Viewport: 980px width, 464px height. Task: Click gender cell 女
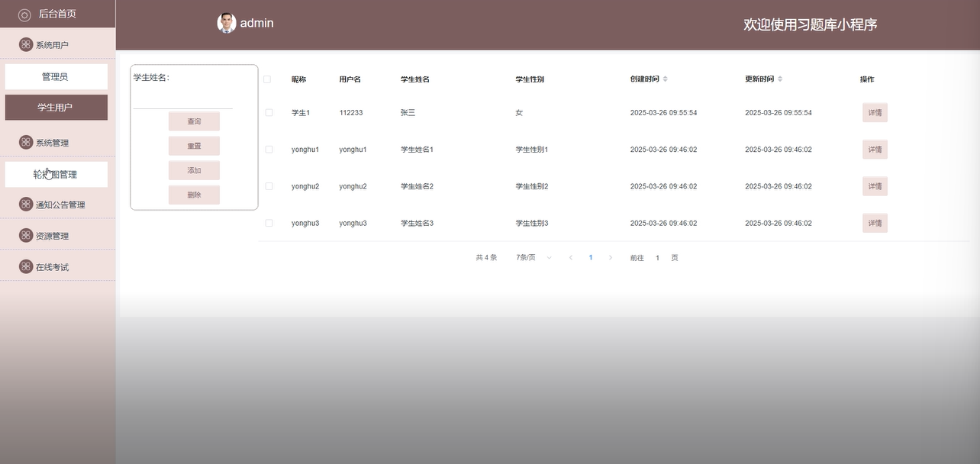tap(519, 113)
